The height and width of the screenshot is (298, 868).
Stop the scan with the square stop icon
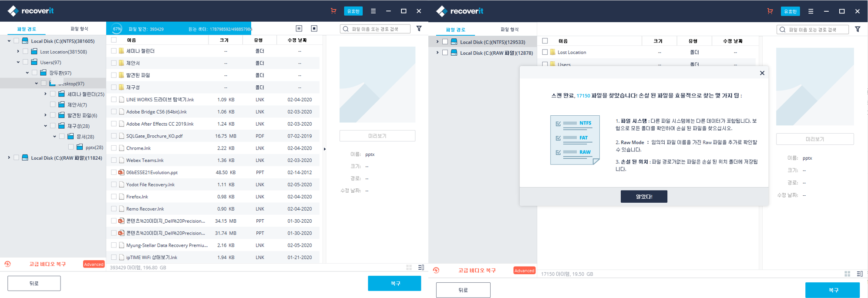coord(314,28)
